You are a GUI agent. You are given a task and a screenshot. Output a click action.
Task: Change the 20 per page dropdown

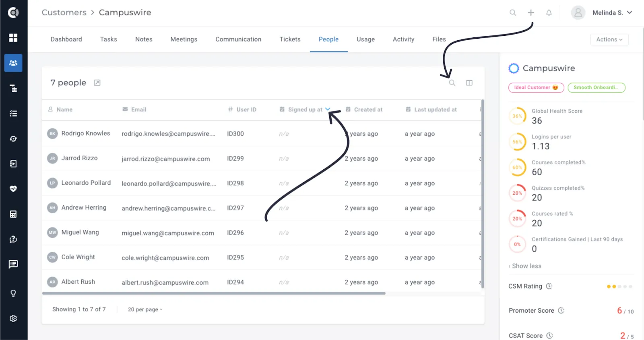pos(145,309)
